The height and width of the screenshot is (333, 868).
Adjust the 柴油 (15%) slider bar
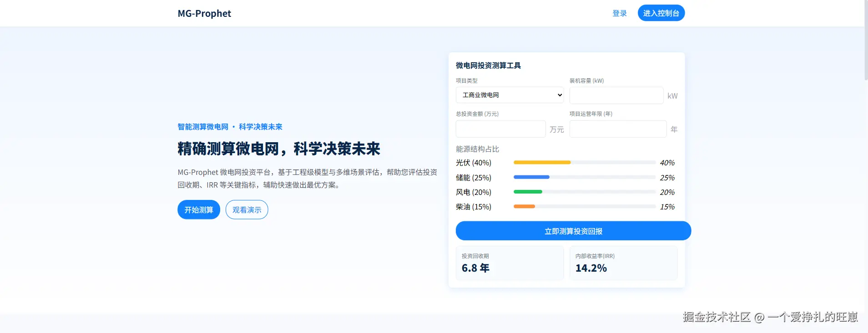point(585,206)
